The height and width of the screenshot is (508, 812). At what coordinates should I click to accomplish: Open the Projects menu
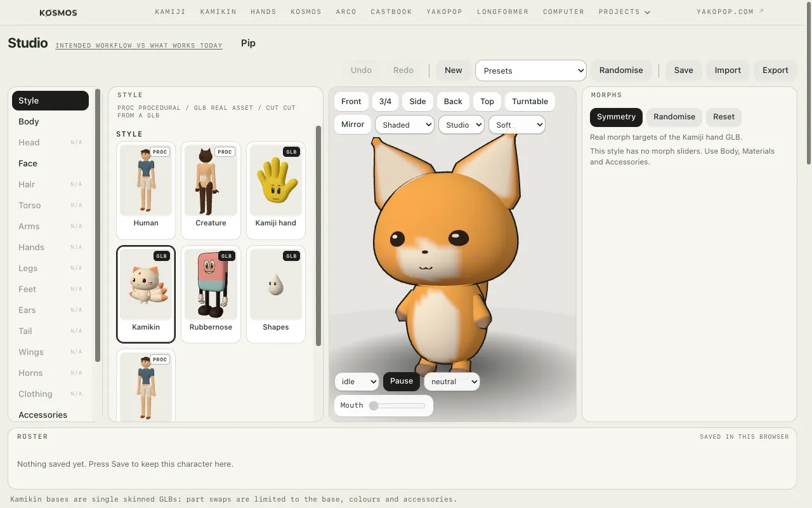[x=624, y=12]
